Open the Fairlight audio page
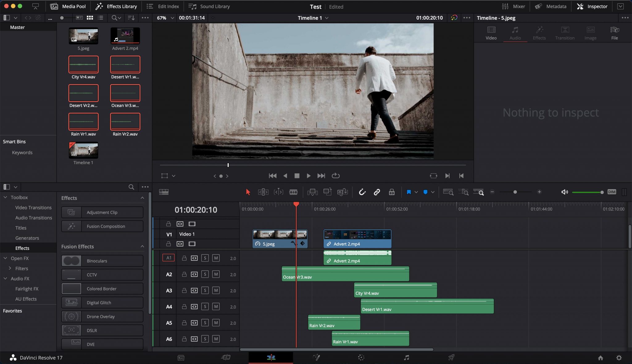The image size is (632, 364). point(406,358)
